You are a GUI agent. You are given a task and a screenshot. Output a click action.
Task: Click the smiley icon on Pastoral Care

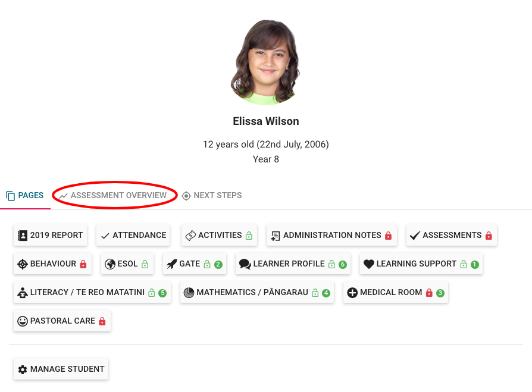[23, 321]
